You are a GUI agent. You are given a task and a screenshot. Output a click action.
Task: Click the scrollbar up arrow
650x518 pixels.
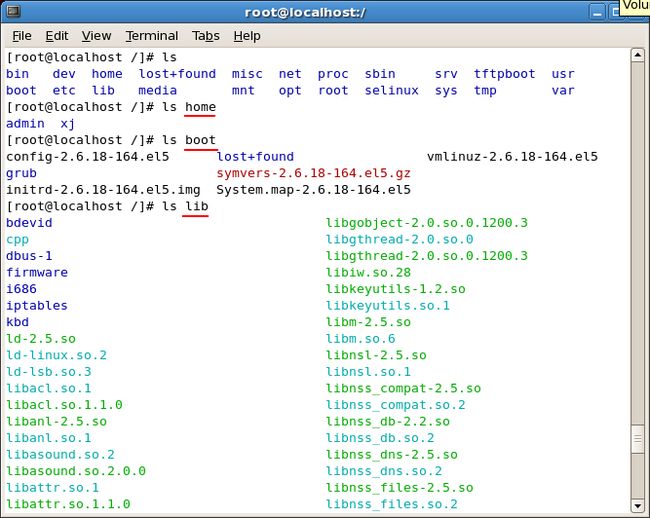637,55
